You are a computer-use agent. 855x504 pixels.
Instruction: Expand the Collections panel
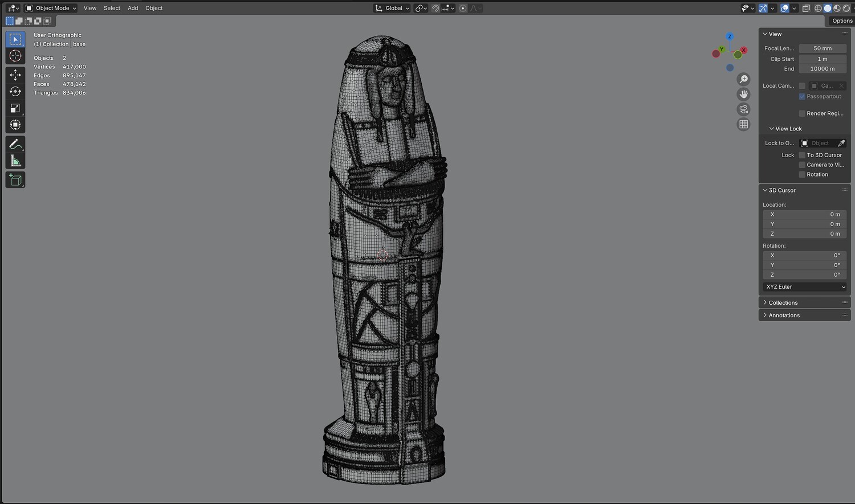(765, 302)
